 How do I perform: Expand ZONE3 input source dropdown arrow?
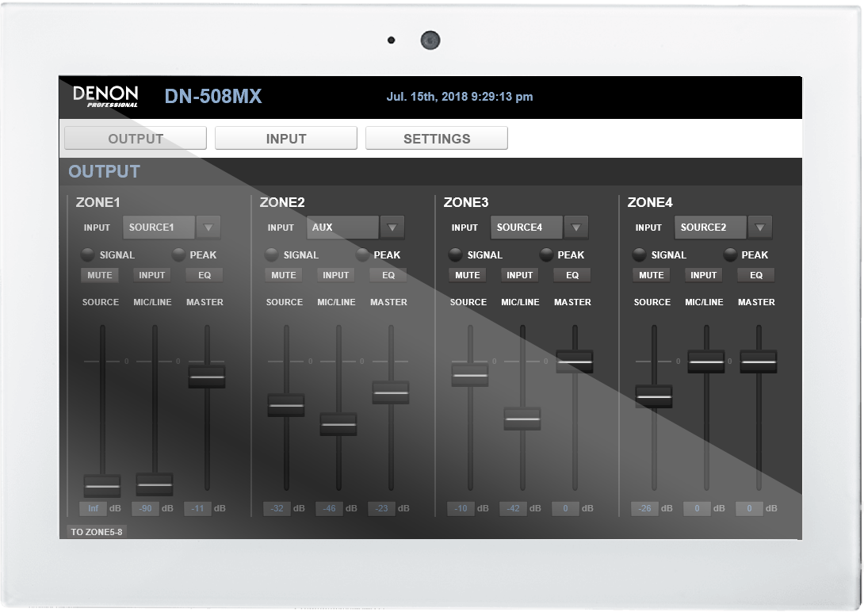[575, 228]
